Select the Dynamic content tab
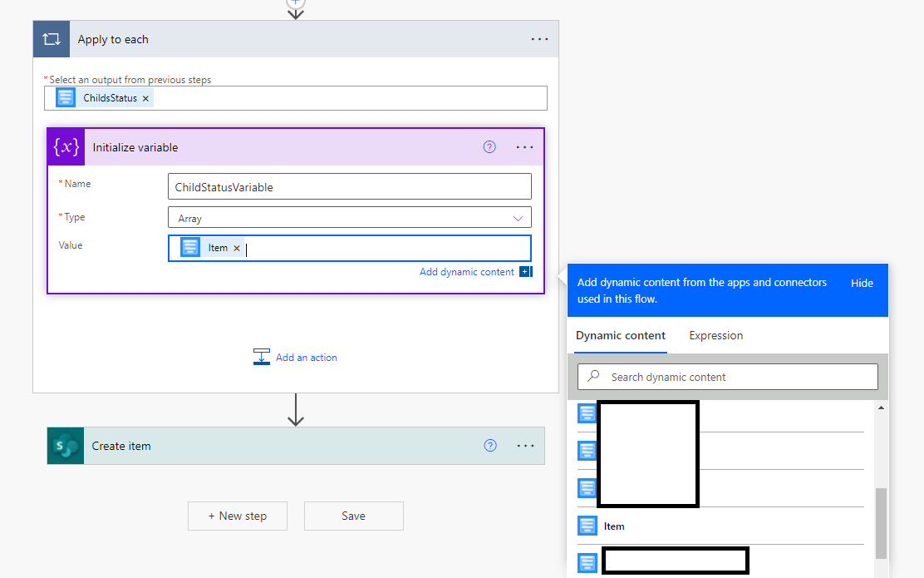Screen dimensions: 924x578 click(621, 336)
